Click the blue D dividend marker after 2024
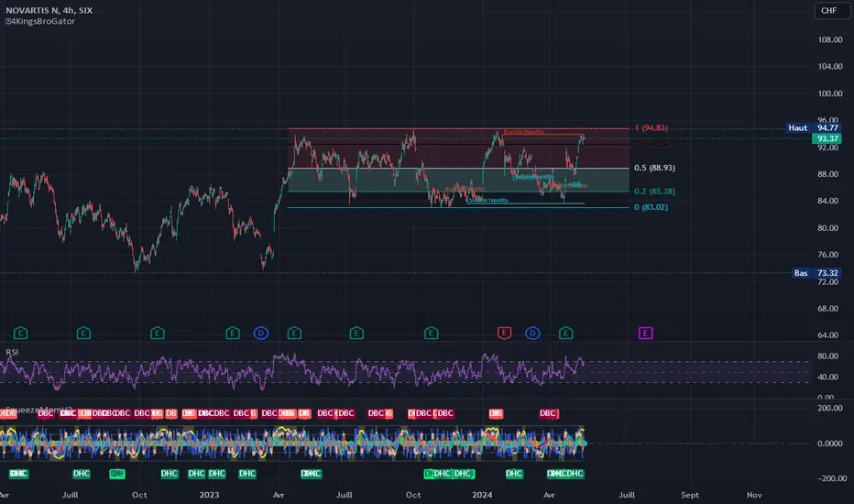Image resolution: width=854 pixels, height=504 pixels. tap(532, 333)
